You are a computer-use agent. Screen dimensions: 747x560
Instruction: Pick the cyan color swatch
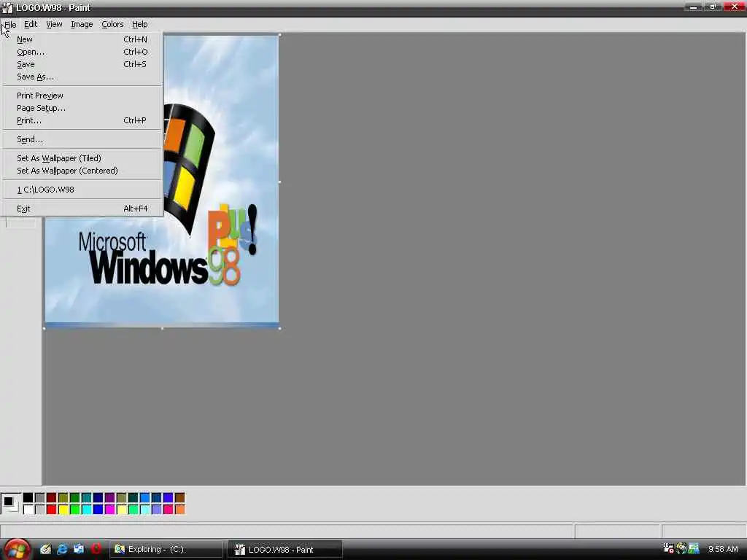click(87, 510)
